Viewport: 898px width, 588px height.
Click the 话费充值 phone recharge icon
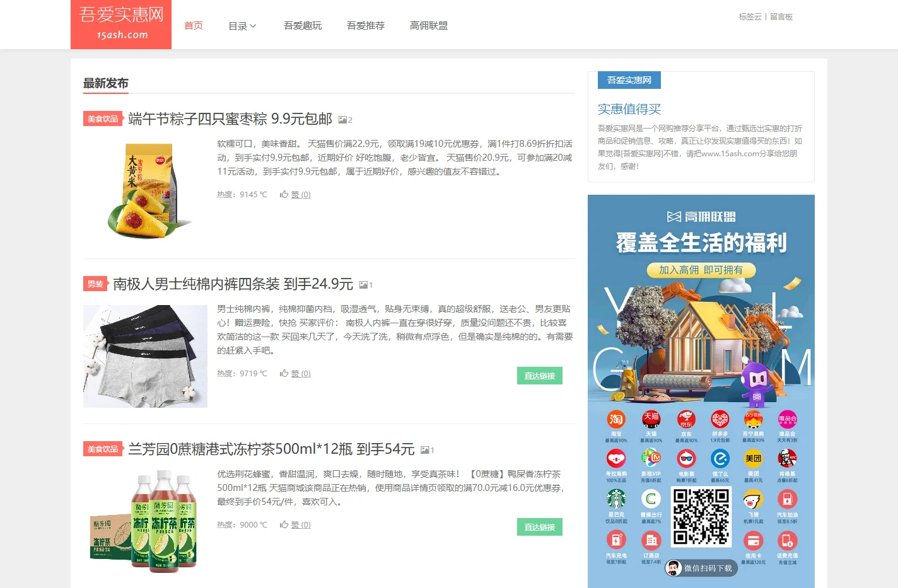[x=787, y=540]
